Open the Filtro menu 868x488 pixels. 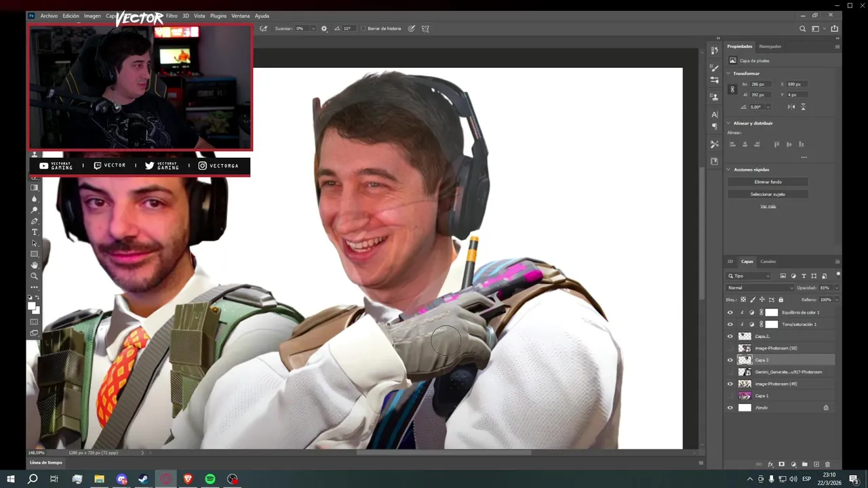click(x=172, y=16)
